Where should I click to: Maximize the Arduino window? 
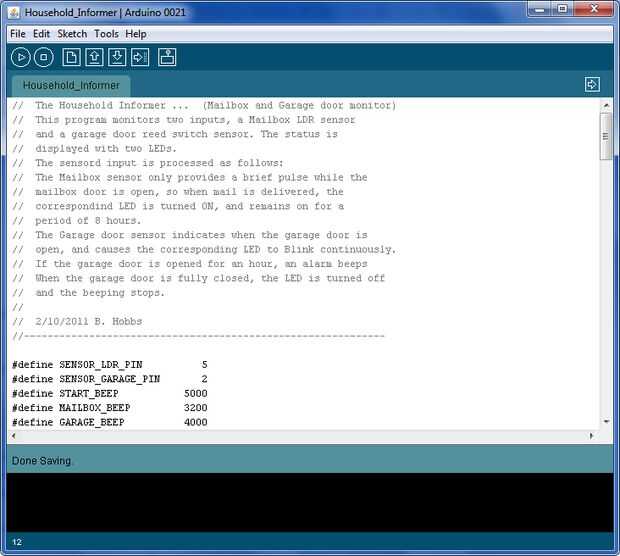pos(562,9)
